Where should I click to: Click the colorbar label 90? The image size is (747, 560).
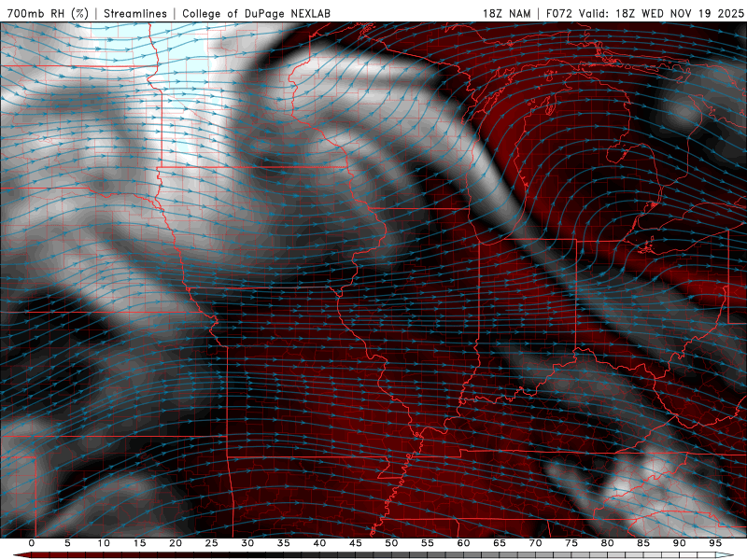tap(679, 543)
